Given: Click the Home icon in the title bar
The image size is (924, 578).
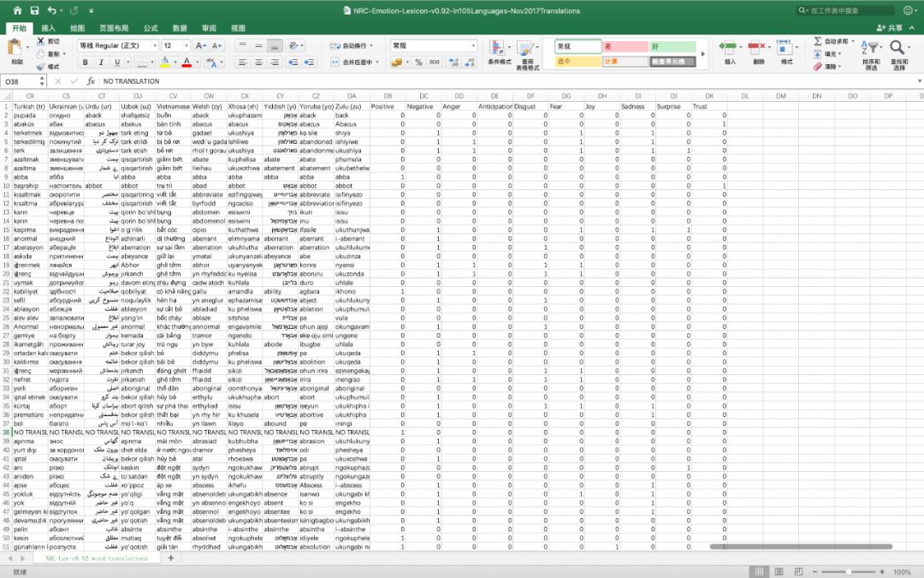Looking at the screenshot, I should (17, 10).
